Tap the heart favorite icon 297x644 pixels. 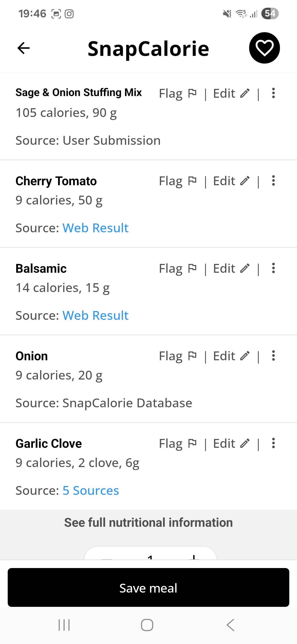pyautogui.click(x=264, y=48)
